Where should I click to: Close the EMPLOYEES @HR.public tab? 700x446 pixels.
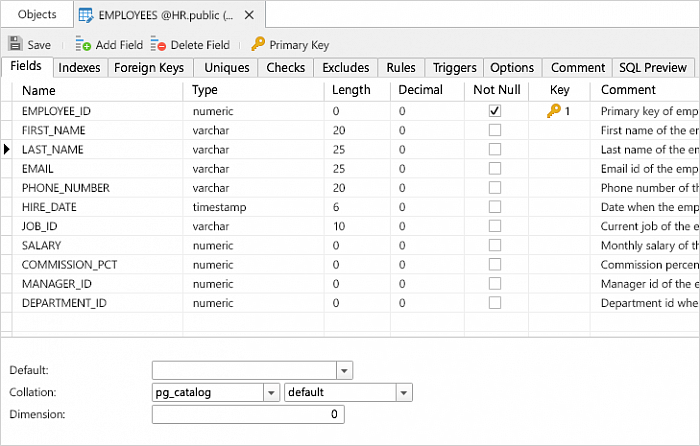click(250, 15)
